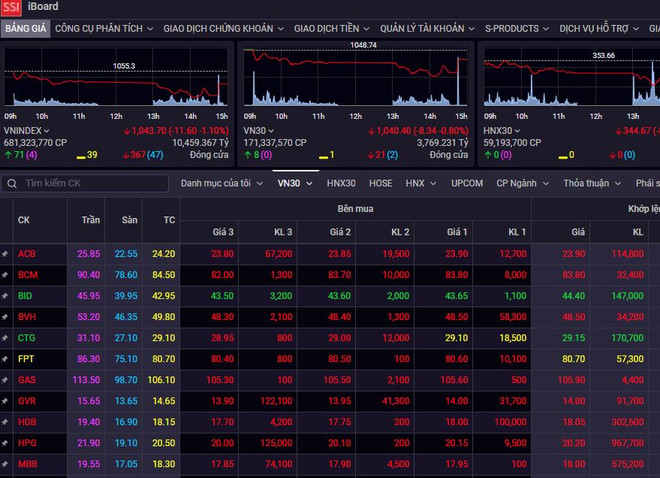660x478 pixels.
Task: Toggle pin for the BID row
Action: [x=5, y=296]
